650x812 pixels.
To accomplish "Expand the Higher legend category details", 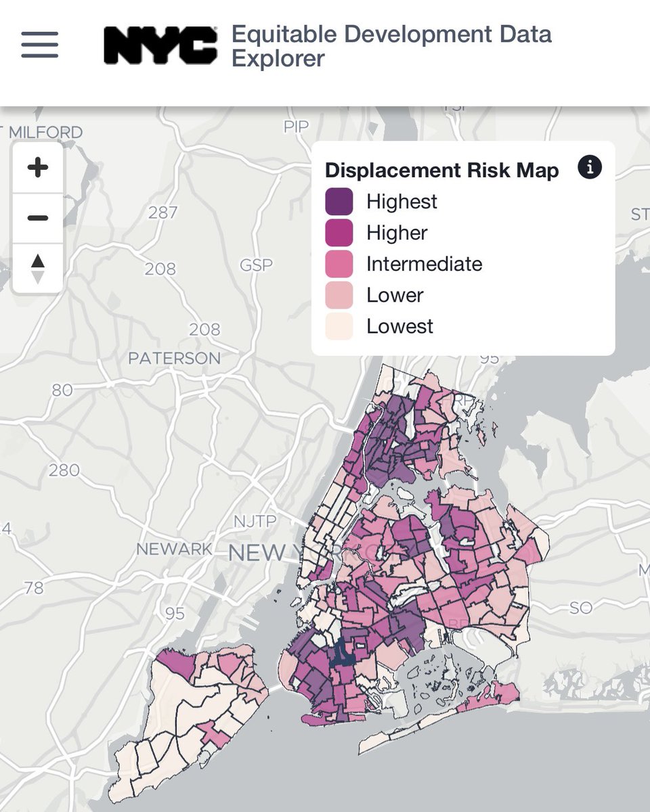I will [396, 232].
